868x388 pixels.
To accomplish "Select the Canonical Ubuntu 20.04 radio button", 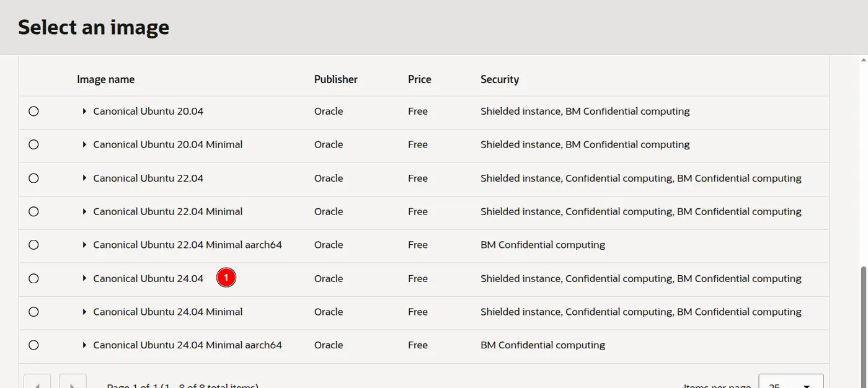I will tap(33, 112).
